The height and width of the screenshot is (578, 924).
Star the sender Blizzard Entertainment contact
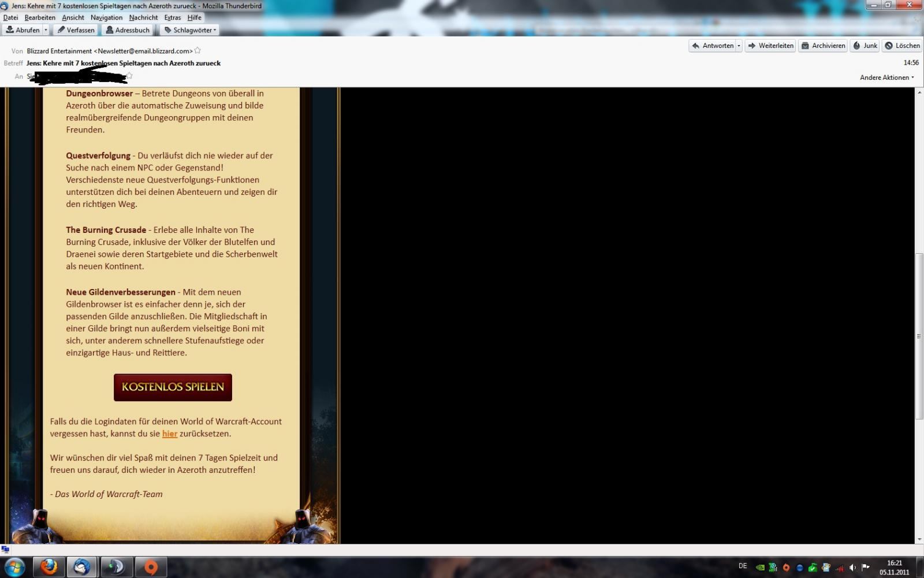coord(198,51)
